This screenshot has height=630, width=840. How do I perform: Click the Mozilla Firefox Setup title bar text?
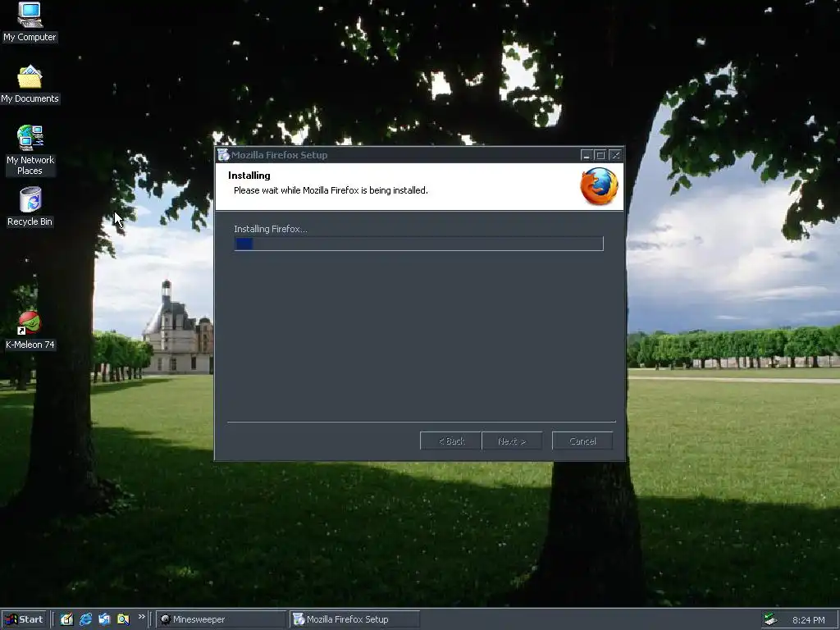click(279, 155)
